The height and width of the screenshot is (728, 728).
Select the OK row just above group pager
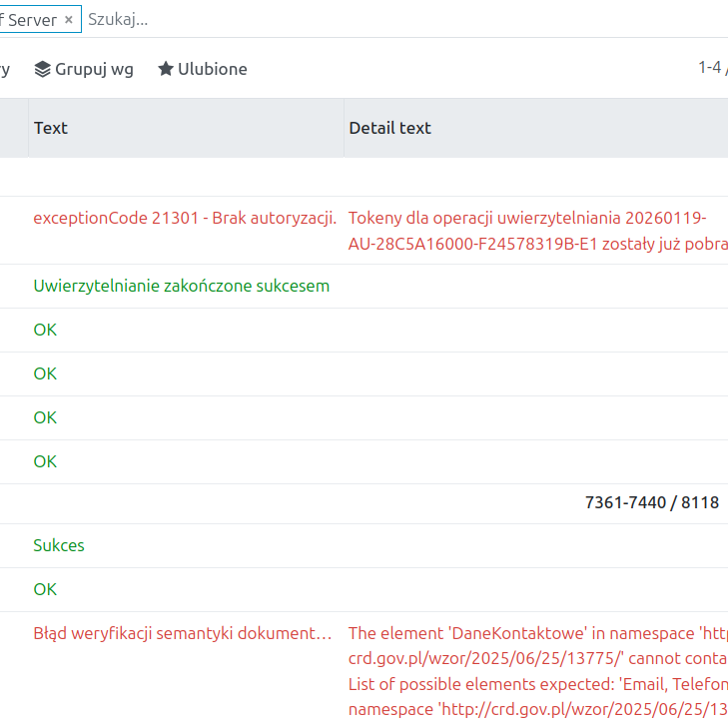click(x=45, y=461)
